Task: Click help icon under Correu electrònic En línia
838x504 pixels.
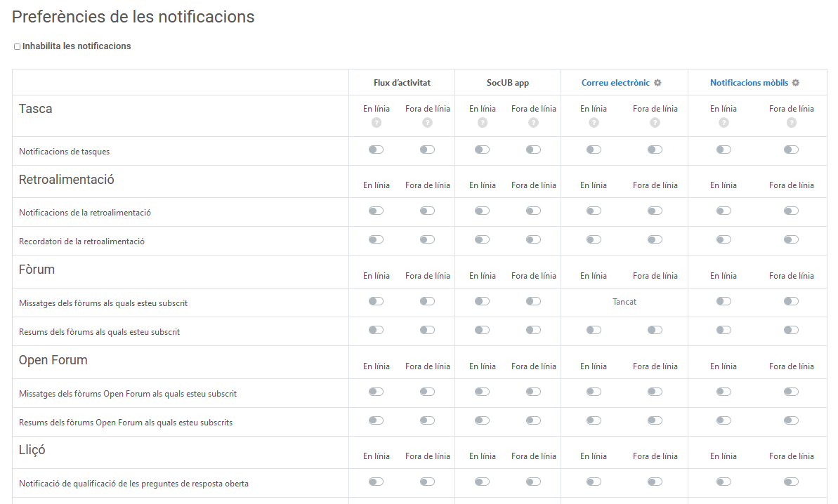Action: [594, 123]
